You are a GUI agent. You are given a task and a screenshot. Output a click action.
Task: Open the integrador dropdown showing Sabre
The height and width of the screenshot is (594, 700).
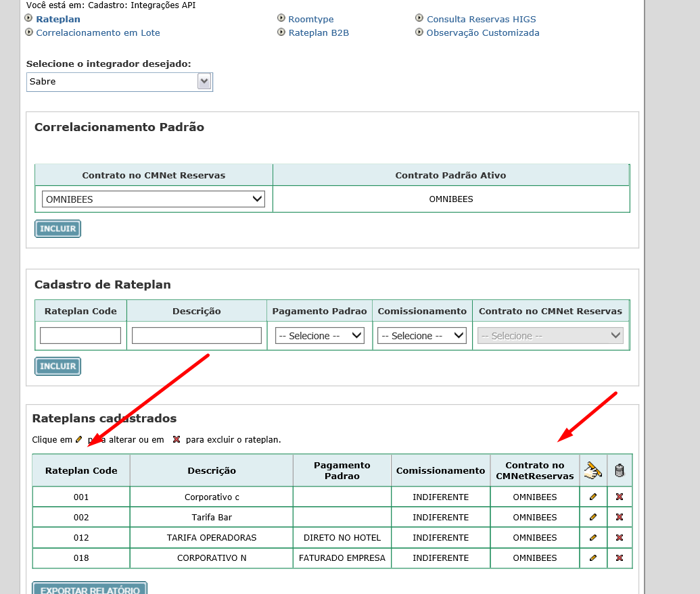coord(120,82)
